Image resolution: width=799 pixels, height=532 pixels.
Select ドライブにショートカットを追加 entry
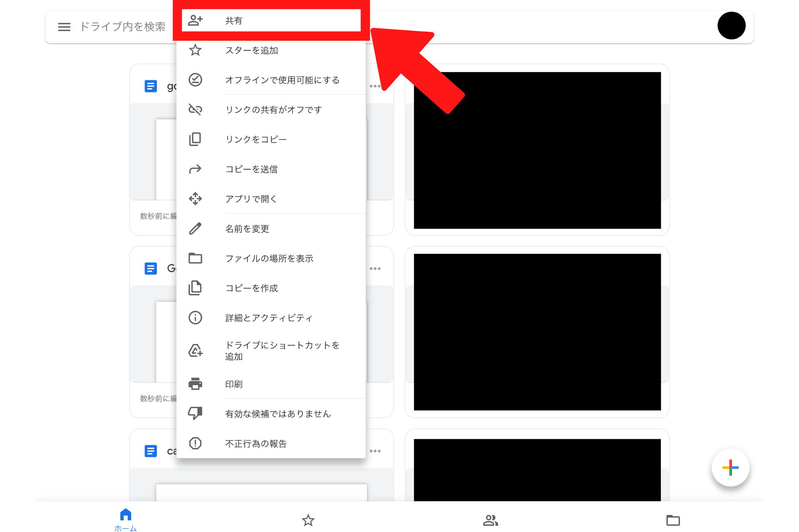[271, 351]
